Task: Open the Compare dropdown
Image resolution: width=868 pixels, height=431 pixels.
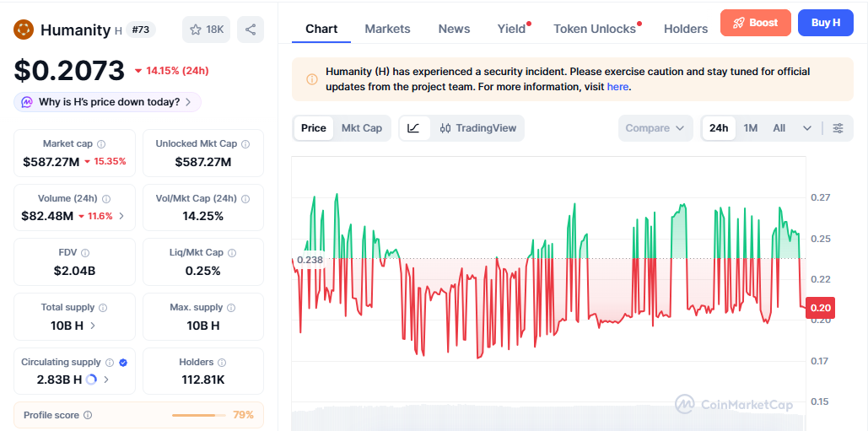Action: pyautogui.click(x=655, y=128)
